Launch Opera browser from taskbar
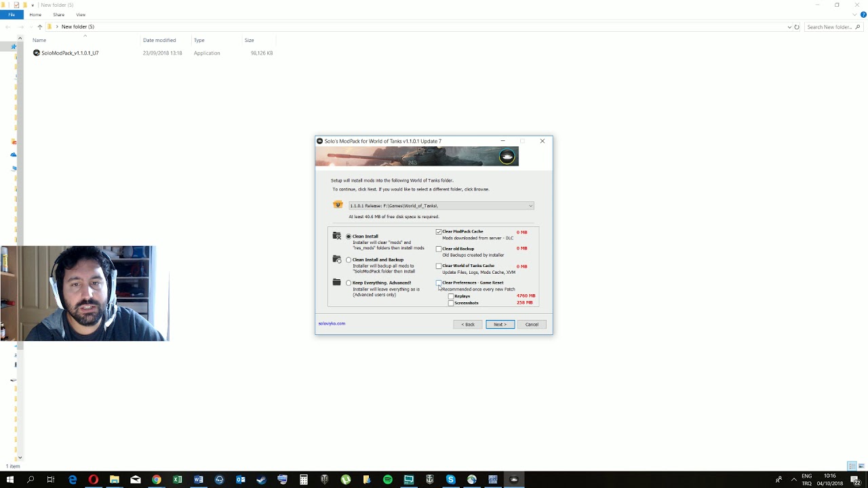868x488 pixels. point(94,480)
